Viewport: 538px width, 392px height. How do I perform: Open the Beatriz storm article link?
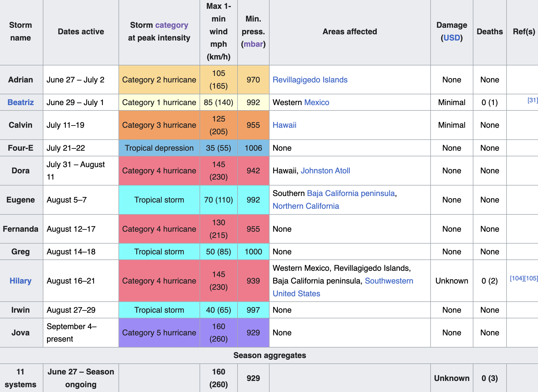pyautogui.click(x=20, y=102)
